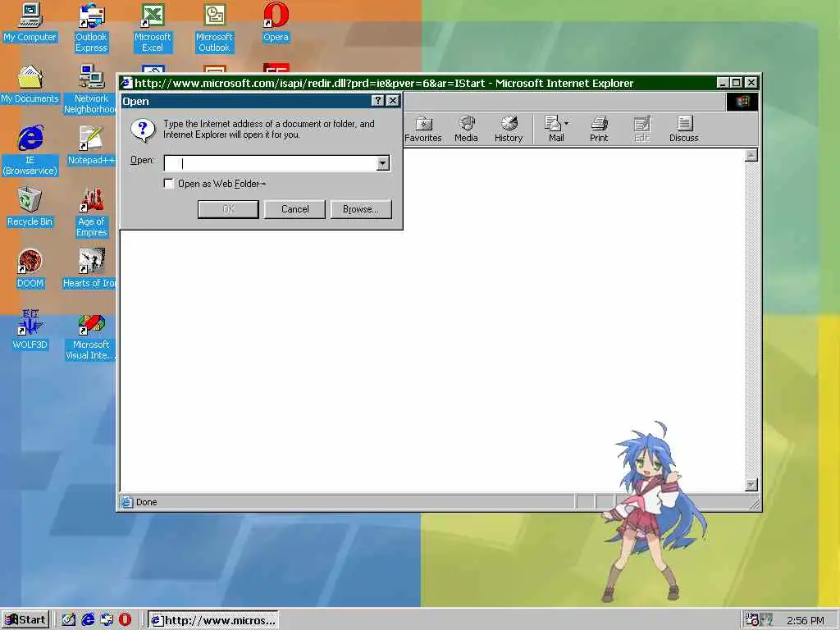The height and width of the screenshot is (630, 840).
Task: Click the dialog question mark info icon
Action: pos(143,130)
